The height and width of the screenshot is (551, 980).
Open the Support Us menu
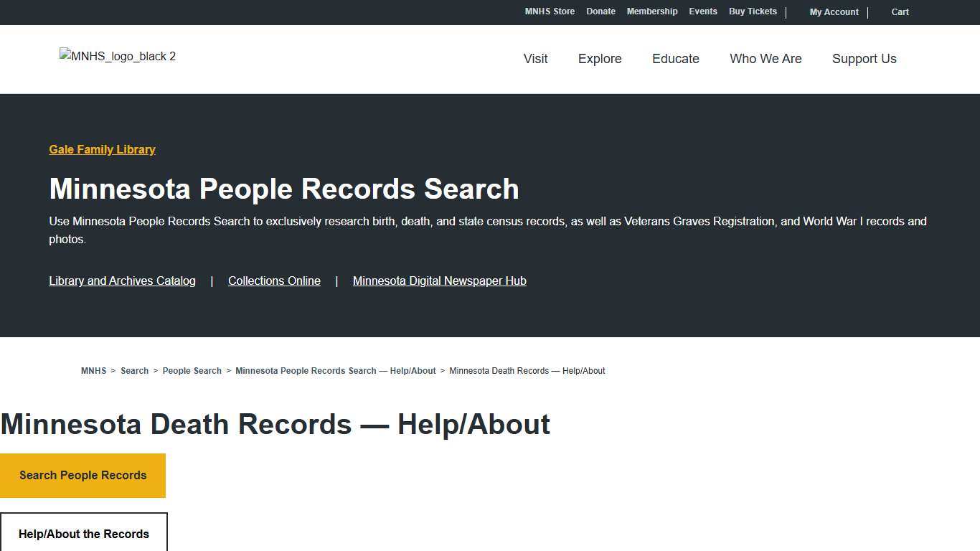coord(864,59)
